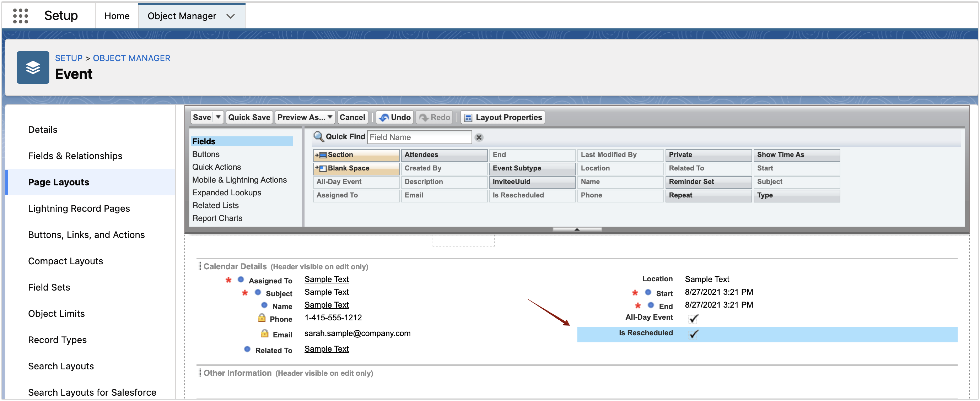Open the OBJECT MANAGER breadcrumb link
Viewport: 980px width, 401px height.
(x=131, y=58)
